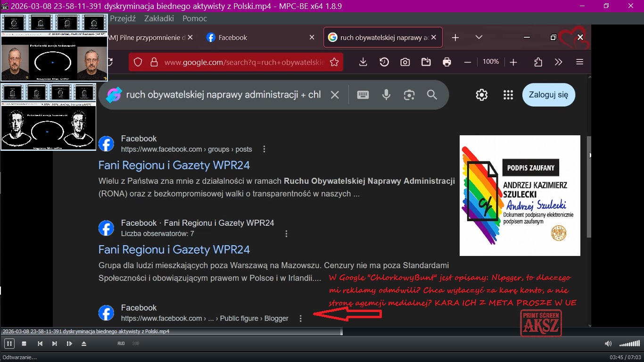The image size is (644, 362).
Task: Pause the video with the pause button
Action: click(x=9, y=344)
